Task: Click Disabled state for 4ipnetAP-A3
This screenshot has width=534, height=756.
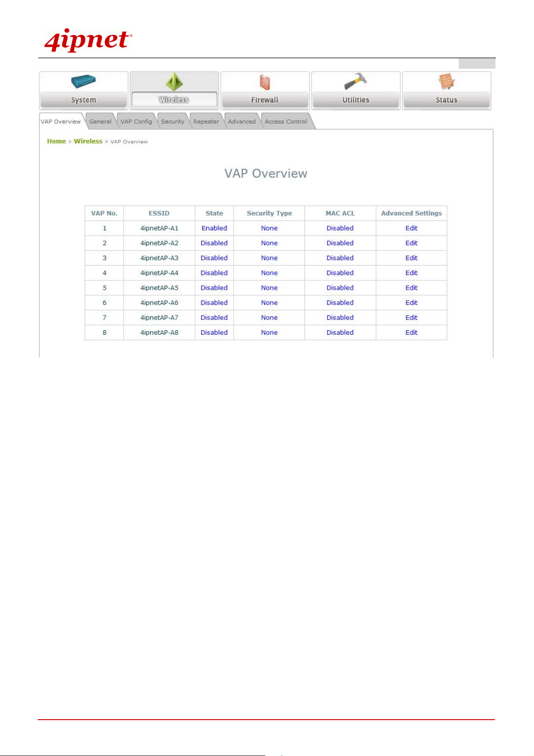Action: coord(214,258)
